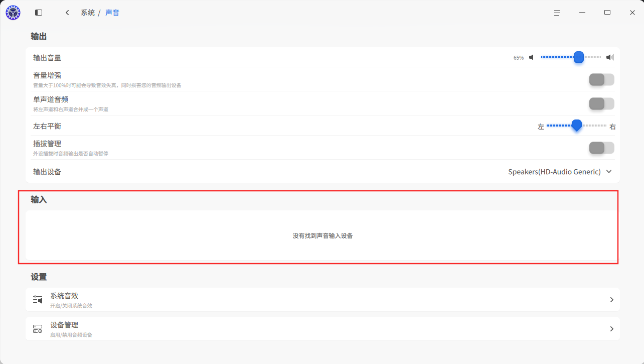This screenshot has width=644, height=364.
Task: Enable the 音量增强 switch
Action: pos(601,79)
